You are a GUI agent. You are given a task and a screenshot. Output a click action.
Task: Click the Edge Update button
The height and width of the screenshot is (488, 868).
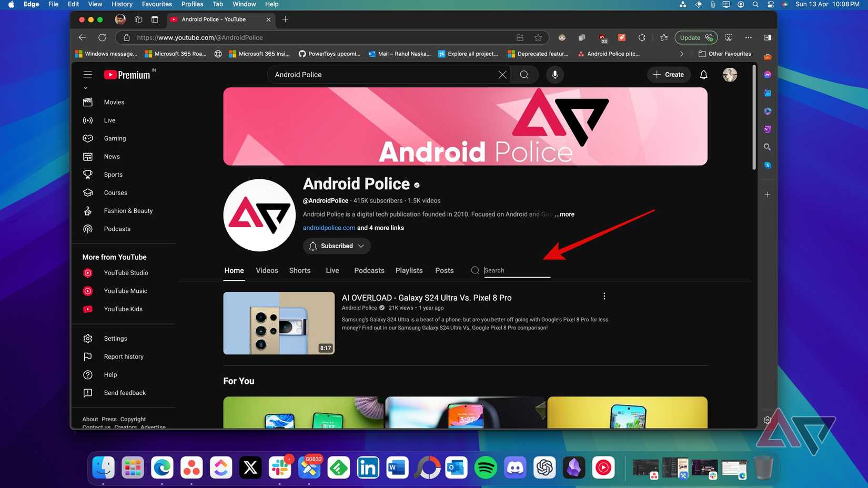pos(695,37)
